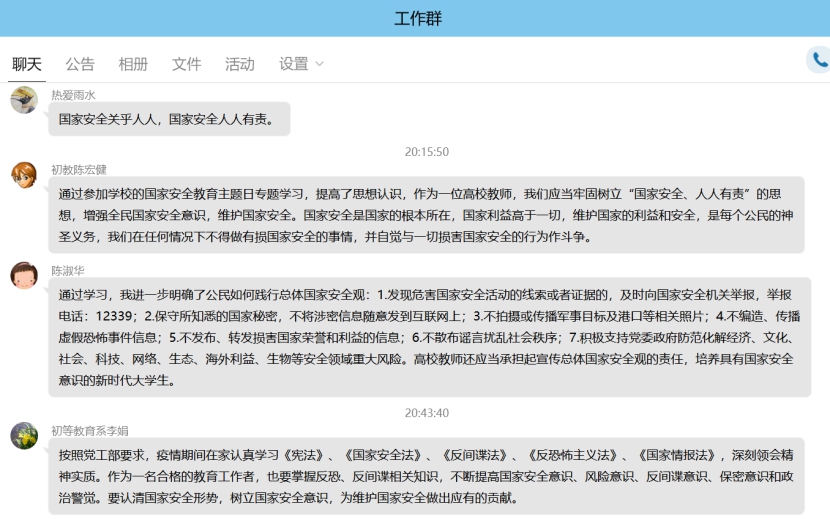Open the 设置 menu
The image size is (830, 519).
[x=294, y=64]
